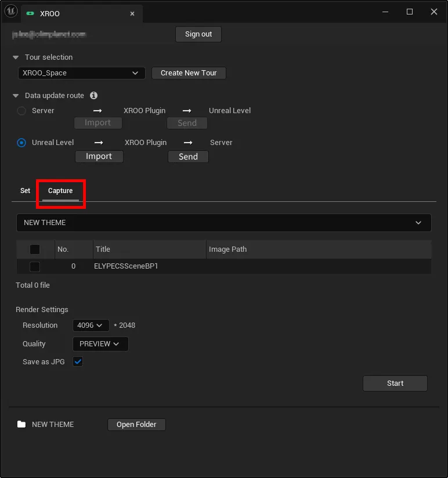The width and height of the screenshot is (448, 478).
Task: Check the ELYPECSSceneBP1 row checkbox
Action: point(35,266)
